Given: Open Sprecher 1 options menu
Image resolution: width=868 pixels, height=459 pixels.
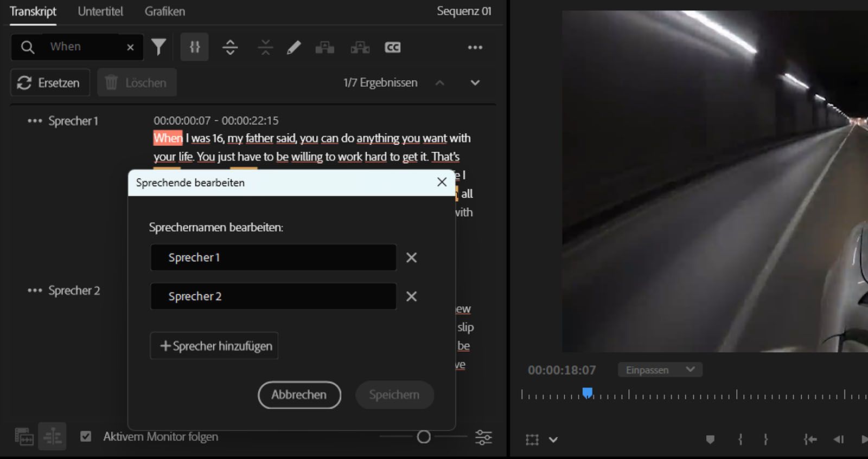Looking at the screenshot, I should (35, 121).
